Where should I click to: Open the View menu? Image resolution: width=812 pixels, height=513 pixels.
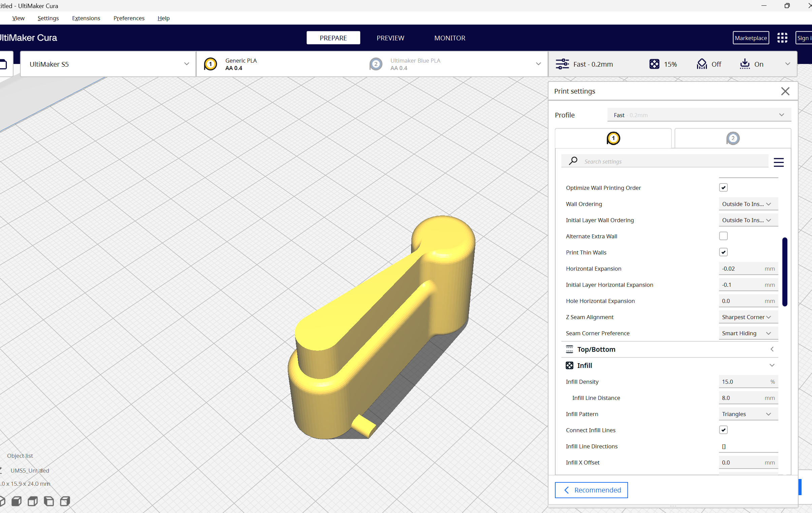click(x=18, y=18)
